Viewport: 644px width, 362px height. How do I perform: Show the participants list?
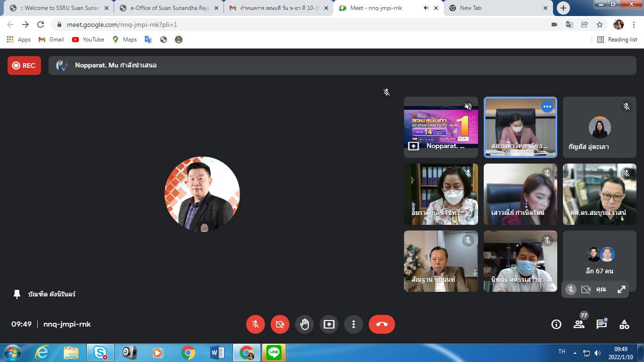579,324
